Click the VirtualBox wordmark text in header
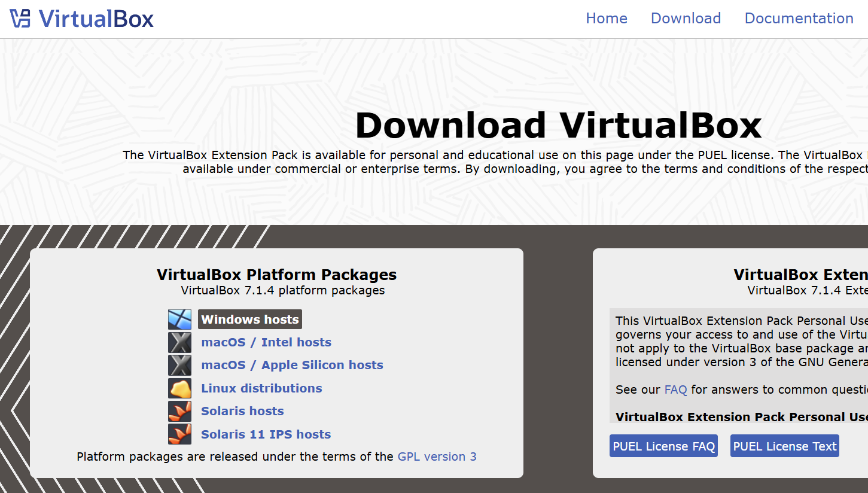This screenshot has width=868, height=493. tap(96, 19)
